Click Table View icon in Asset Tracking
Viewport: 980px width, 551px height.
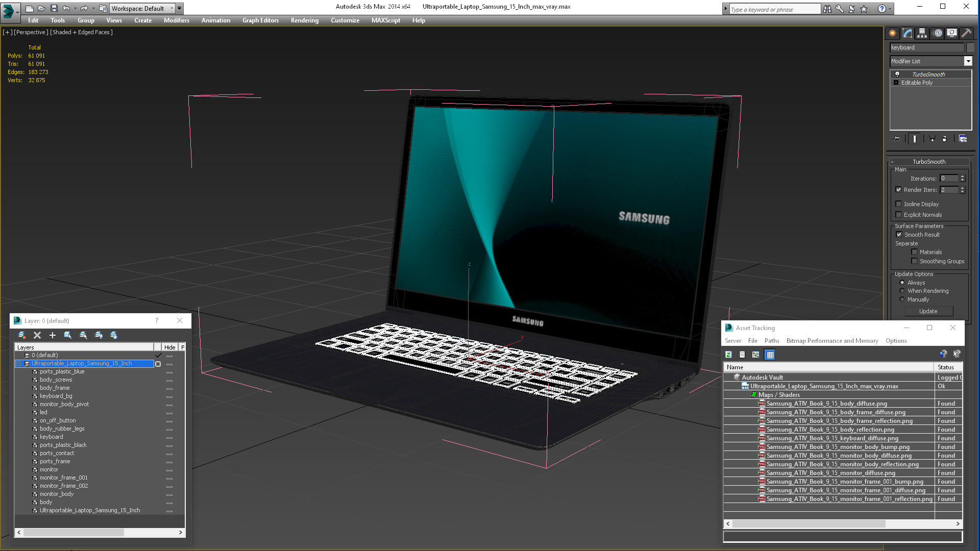770,355
